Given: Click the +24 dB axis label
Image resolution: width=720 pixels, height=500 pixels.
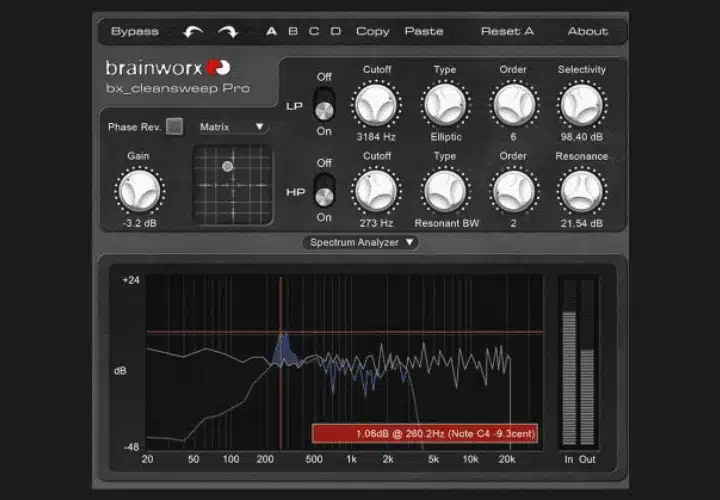Looking at the screenshot, I should [131, 280].
